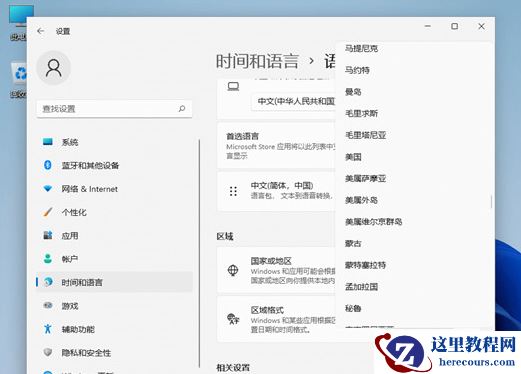The width and height of the screenshot is (521, 374).
Task: Click the 首选语言 section card
Action: (x=277, y=146)
